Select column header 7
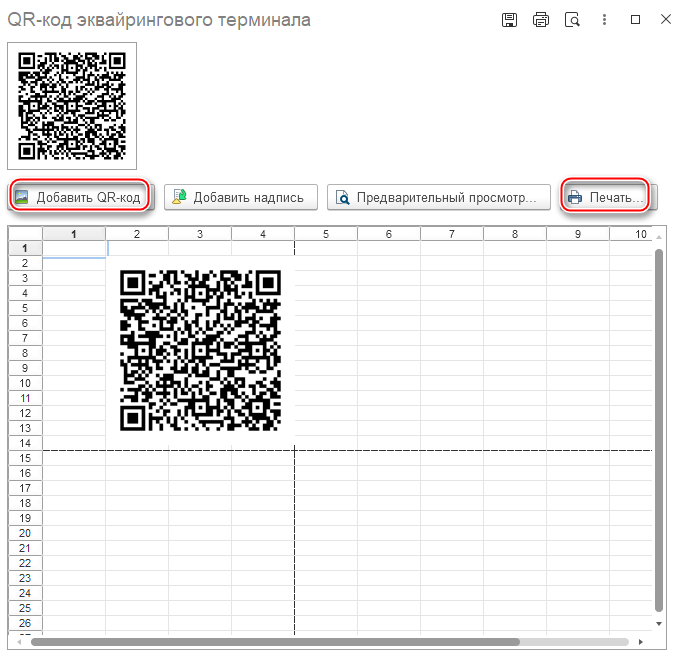 click(452, 234)
